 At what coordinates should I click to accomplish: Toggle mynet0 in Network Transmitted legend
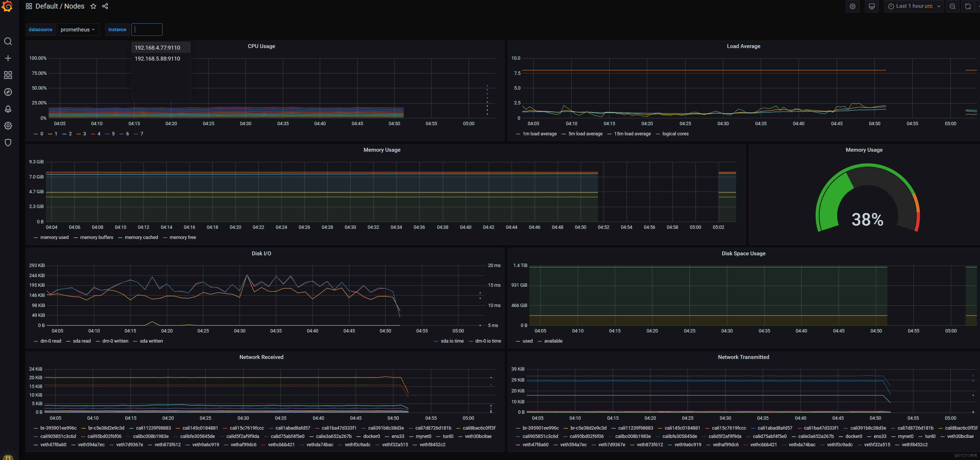905,436
